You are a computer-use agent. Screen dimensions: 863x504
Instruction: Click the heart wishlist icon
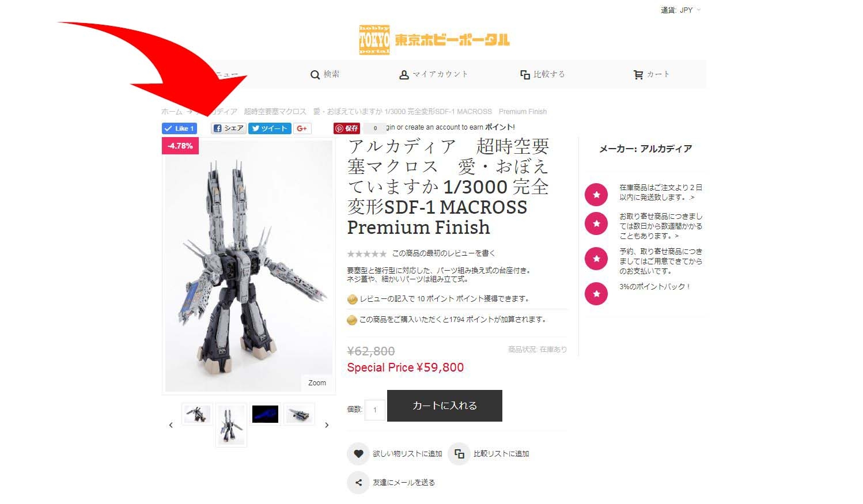pyautogui.click(x=358, y=454)
